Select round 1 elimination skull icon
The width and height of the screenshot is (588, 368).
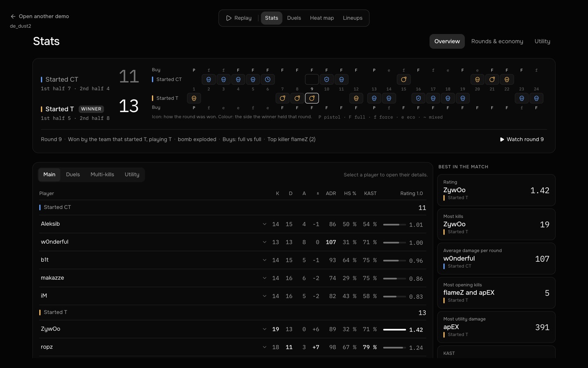click(x=194, y=98)
